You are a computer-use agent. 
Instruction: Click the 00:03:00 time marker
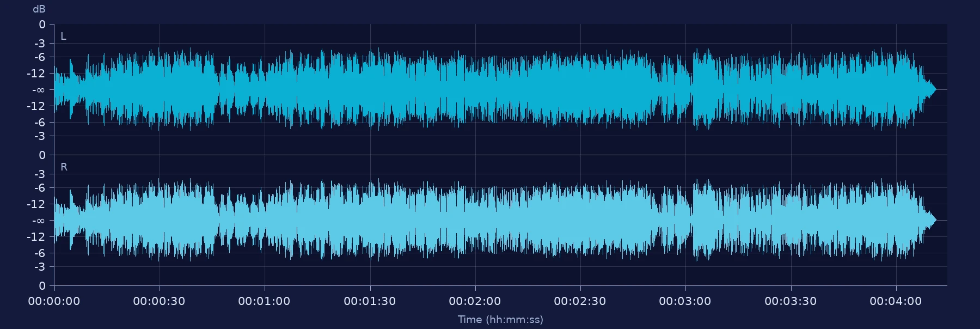coord(685,301)
